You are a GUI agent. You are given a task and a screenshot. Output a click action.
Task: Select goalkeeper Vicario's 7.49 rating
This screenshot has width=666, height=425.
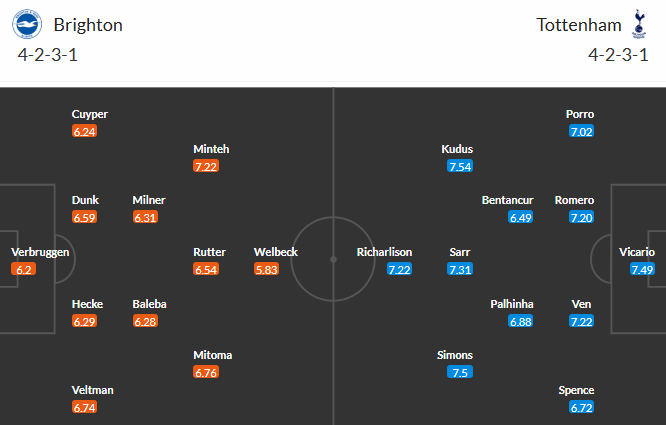[642, 270]
